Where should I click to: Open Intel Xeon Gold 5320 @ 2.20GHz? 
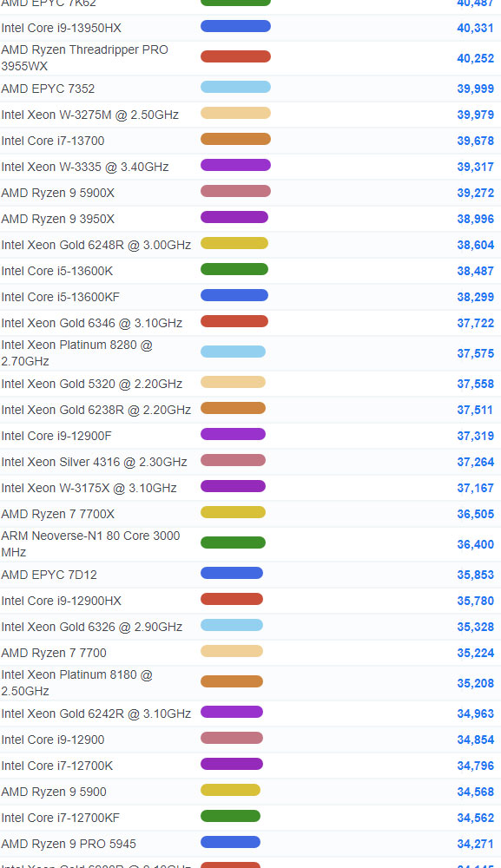point(91,384)
